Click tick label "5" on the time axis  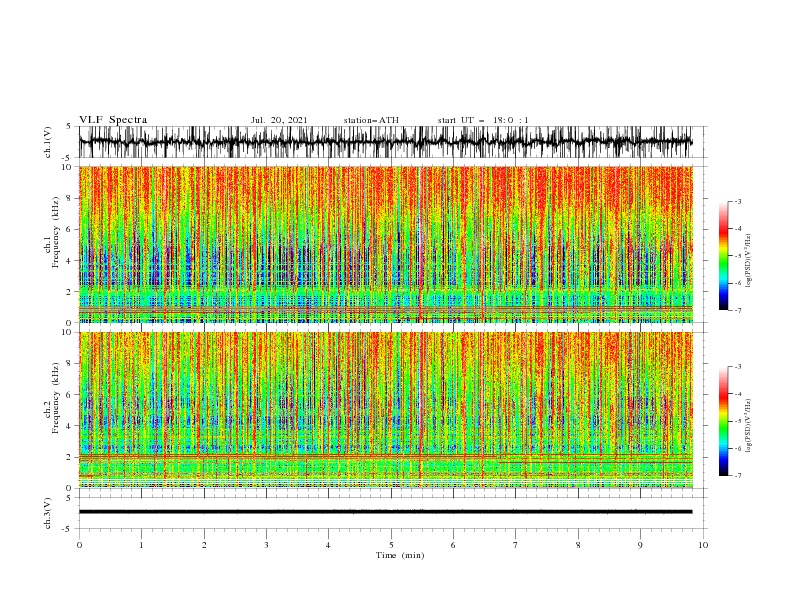[x=391, y=545]
